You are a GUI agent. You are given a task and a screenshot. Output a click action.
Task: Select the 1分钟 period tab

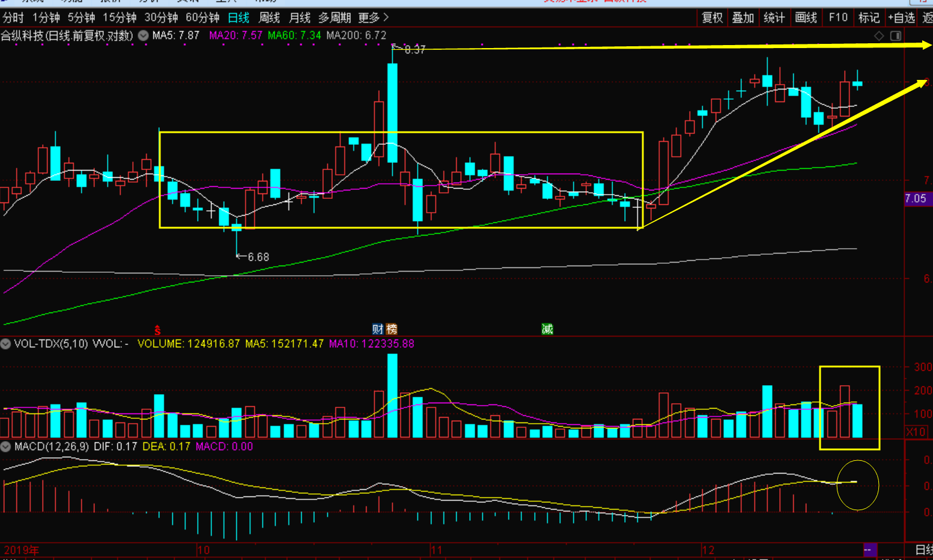46,18
